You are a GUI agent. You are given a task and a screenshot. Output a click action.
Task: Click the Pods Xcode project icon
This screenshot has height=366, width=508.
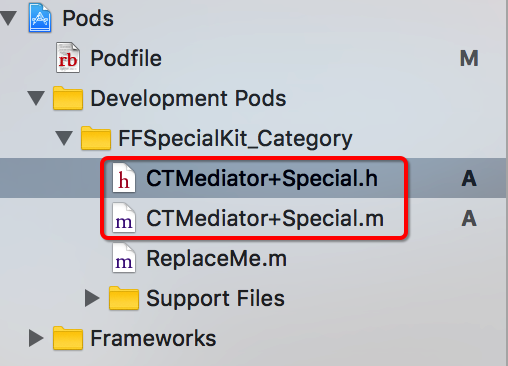(x=40, y=18)
